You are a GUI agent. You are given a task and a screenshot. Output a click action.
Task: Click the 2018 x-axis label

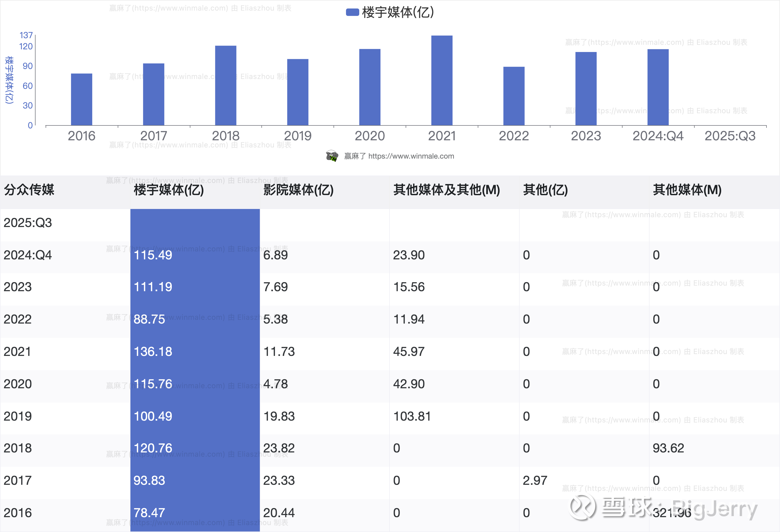coord(226,136)
